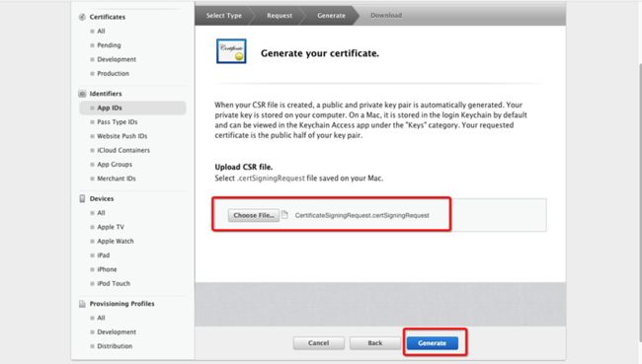Click the Provisioning Profiles section icon
The width and height of the screenshot is (642, 364).
pyautogui.click(x=82, y=304)
